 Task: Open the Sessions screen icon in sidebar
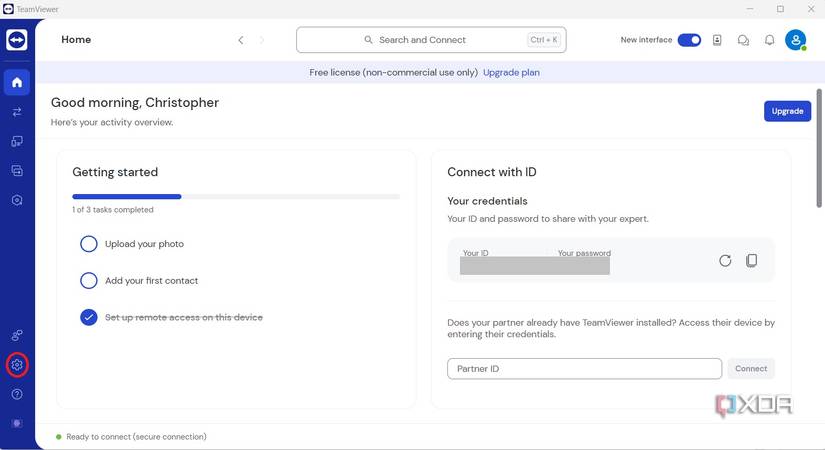coord(17,171)
